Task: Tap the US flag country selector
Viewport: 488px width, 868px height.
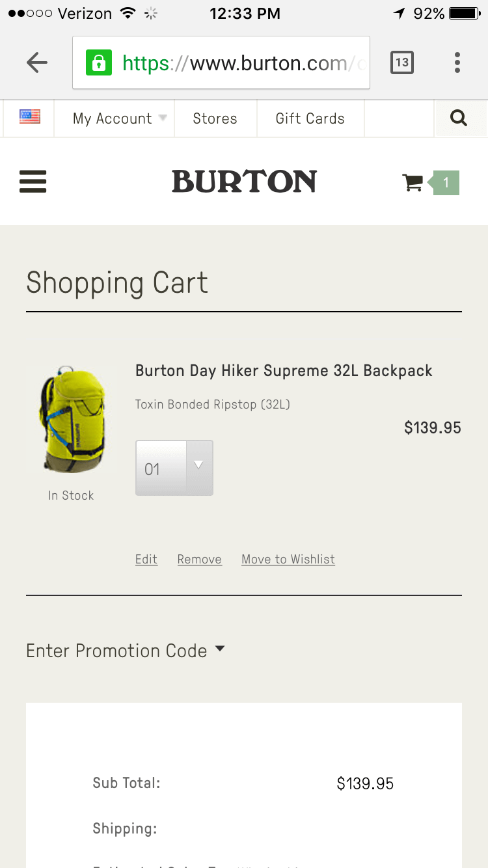Action: (x=29, y=118)
